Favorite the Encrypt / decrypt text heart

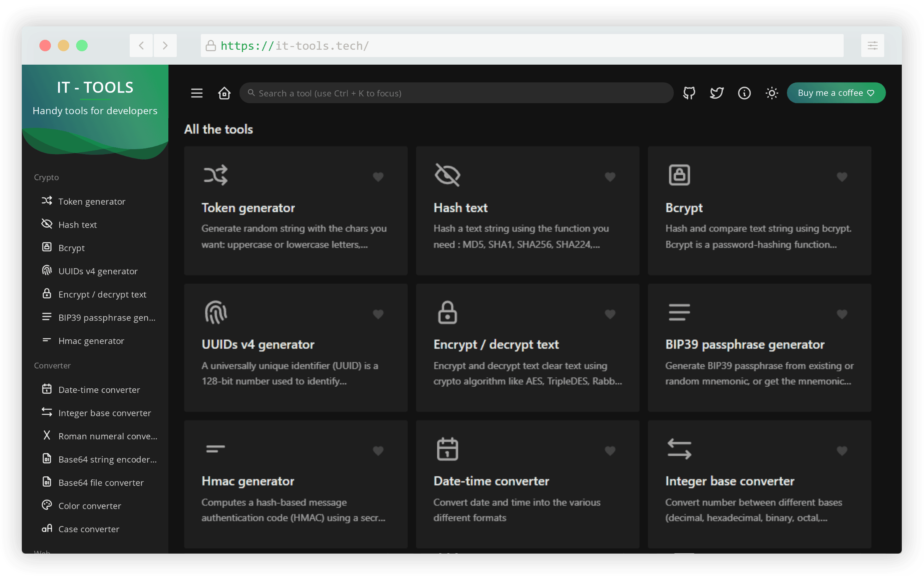click(610, 314)
